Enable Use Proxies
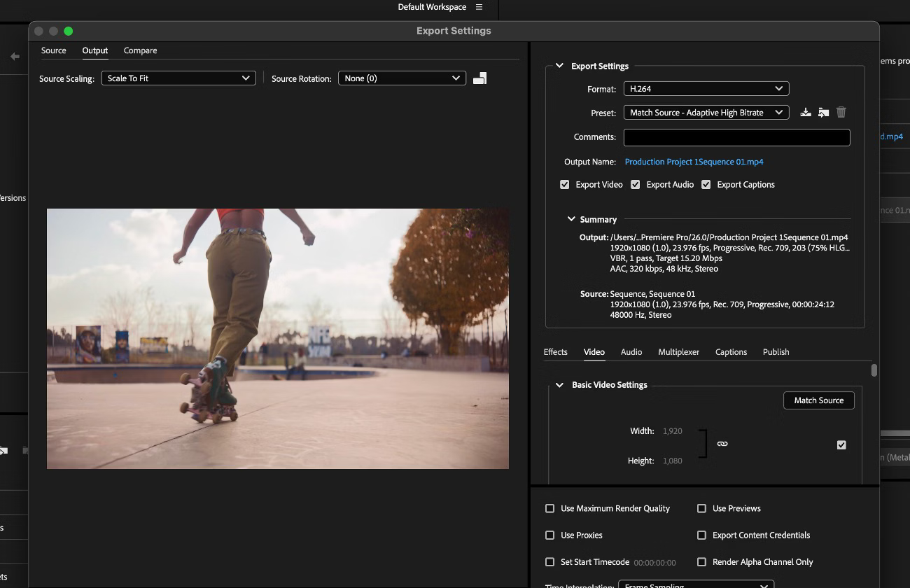910x588 pixels. click(x=550, y=535)
